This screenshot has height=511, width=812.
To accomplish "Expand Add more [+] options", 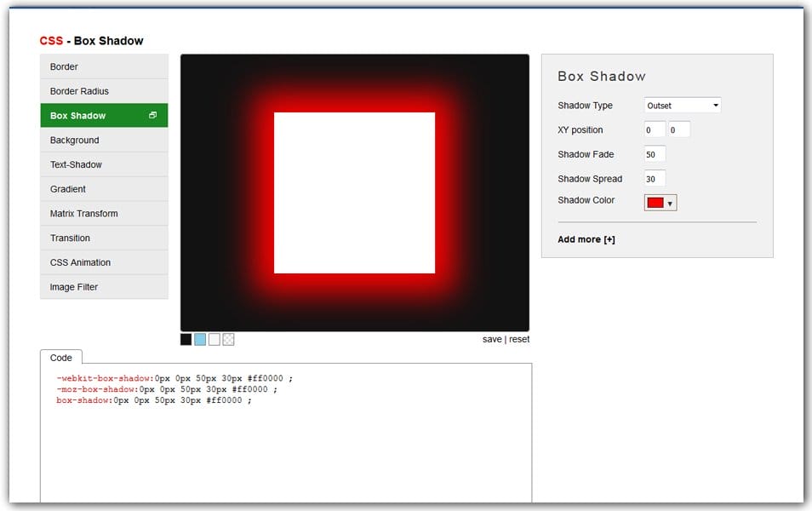I will [x=586, y=239].
